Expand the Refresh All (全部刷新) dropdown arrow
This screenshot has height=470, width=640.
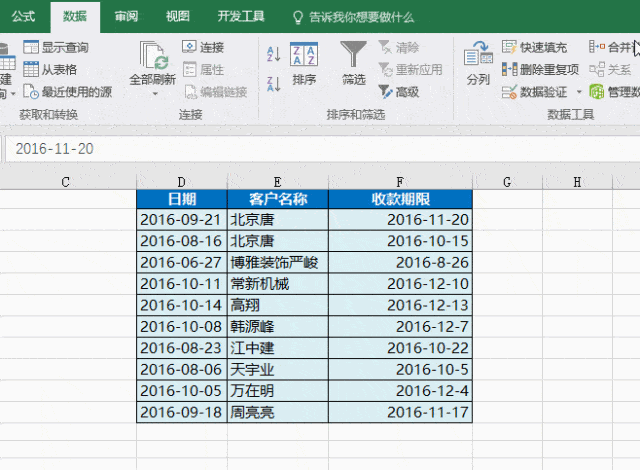tap(153, 93)
